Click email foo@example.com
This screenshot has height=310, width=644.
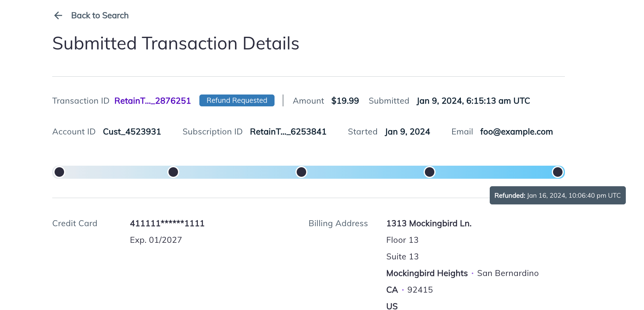click(517, 132)
